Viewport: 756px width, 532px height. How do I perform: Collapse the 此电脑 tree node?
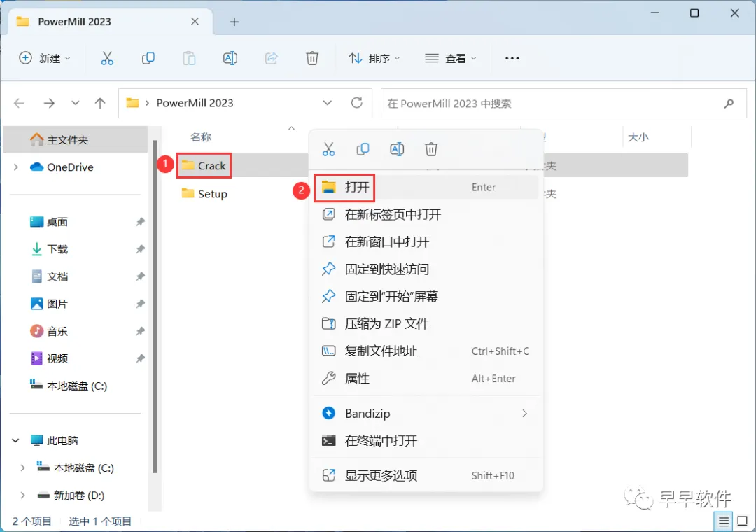[16, 440]
